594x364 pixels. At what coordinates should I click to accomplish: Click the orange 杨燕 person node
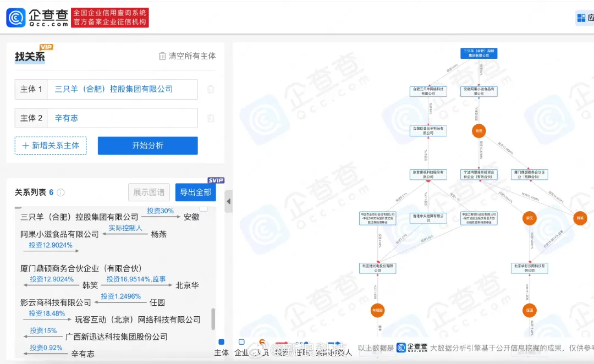(x=479, y=131)
